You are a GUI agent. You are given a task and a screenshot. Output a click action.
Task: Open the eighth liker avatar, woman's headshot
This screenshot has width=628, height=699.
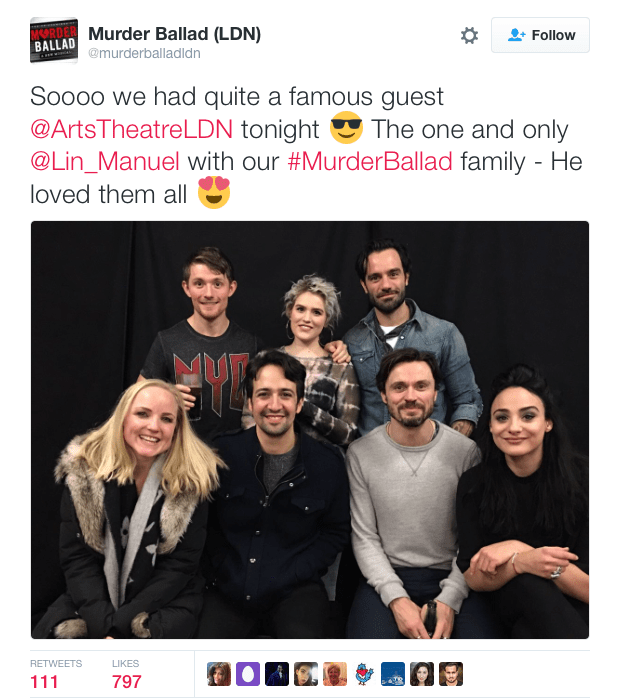pyautogui.click(x=422, y=674)
